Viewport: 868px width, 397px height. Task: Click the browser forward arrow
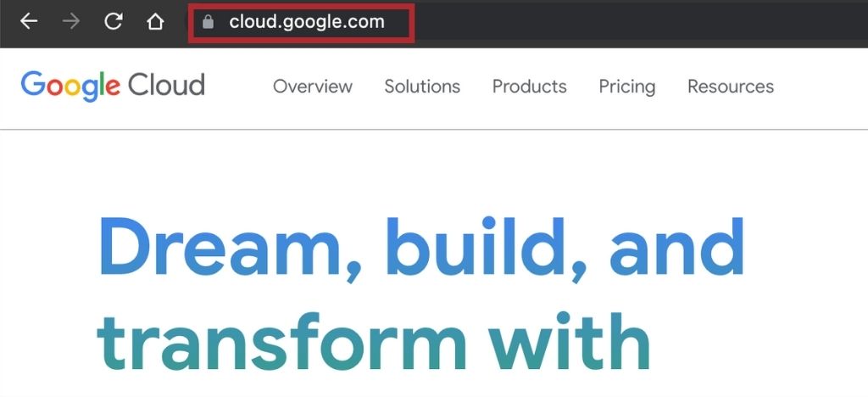tap(71, 22)
